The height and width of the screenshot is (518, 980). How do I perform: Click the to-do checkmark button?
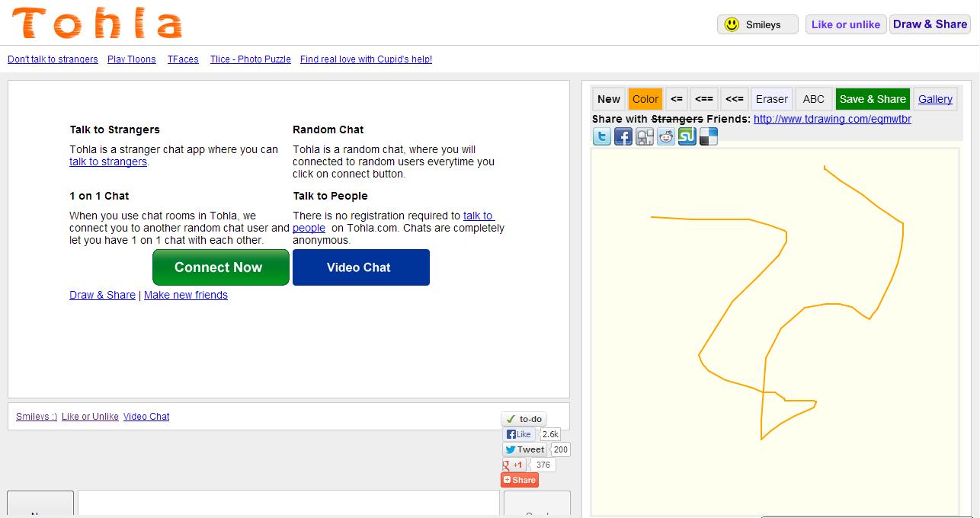(x=524, y=419)
